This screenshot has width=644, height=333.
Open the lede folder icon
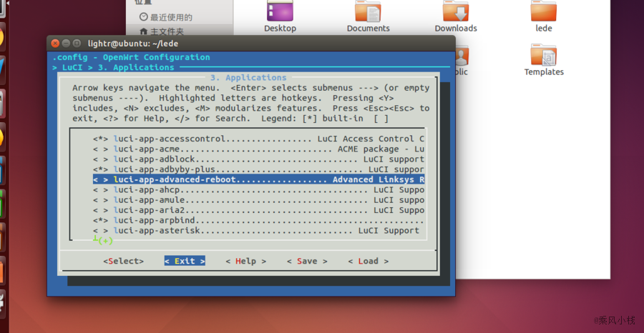pos(543,11)
